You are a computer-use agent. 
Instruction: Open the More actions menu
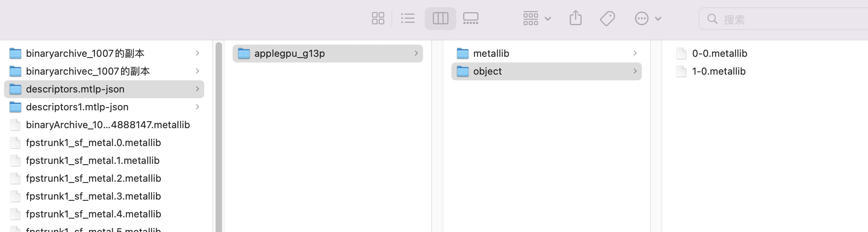tap(647, 19)
